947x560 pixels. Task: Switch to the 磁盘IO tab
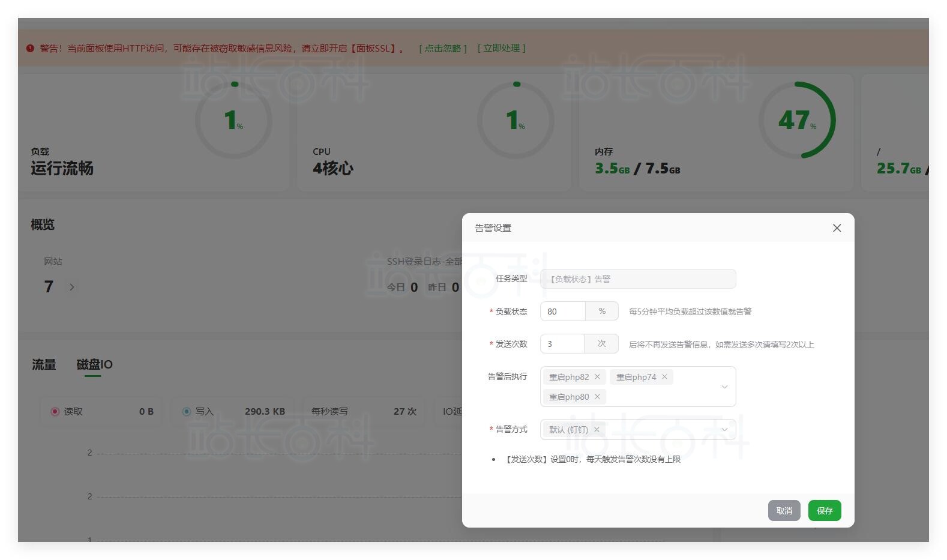click(94, 364)
